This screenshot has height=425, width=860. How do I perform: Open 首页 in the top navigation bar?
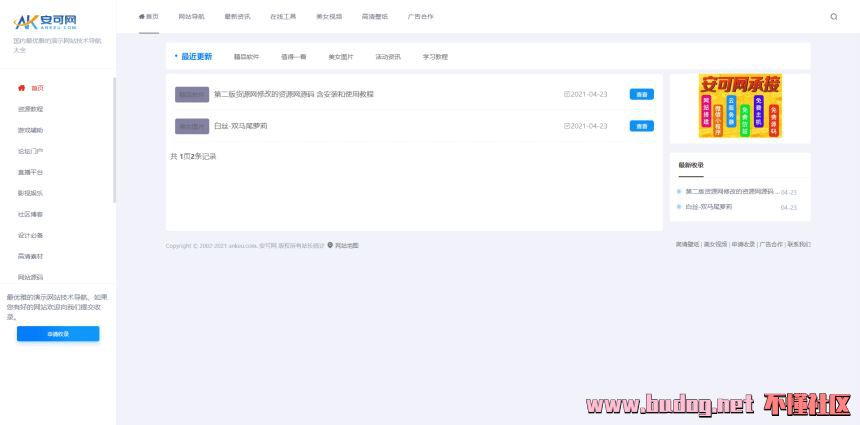click(x=149, y=16)
